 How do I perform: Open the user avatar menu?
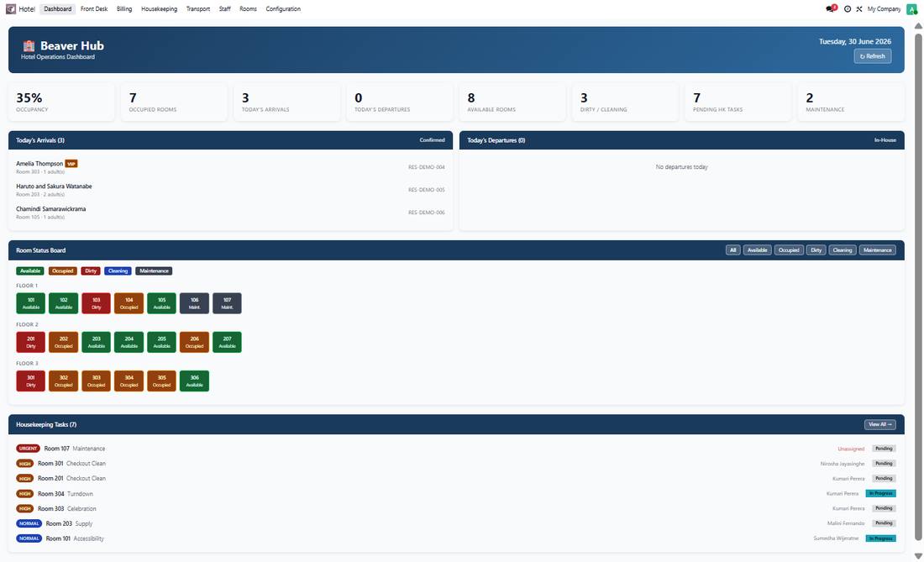(911, 9)
